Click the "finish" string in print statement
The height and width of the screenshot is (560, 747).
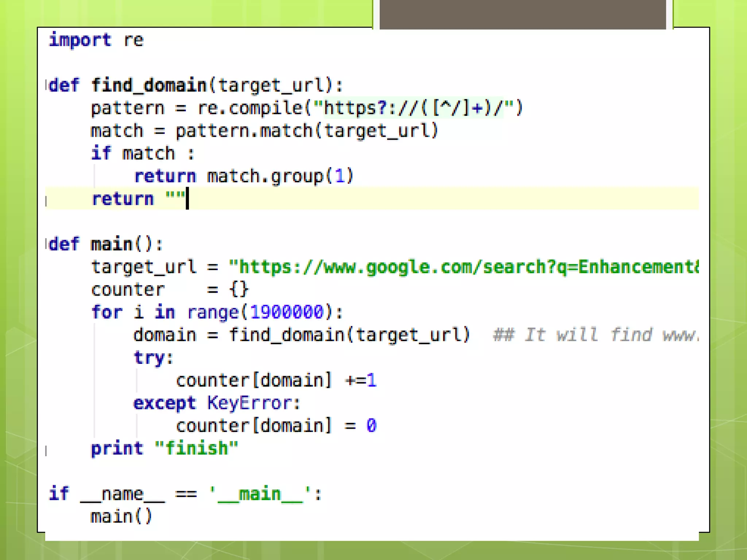coord(196,448)
